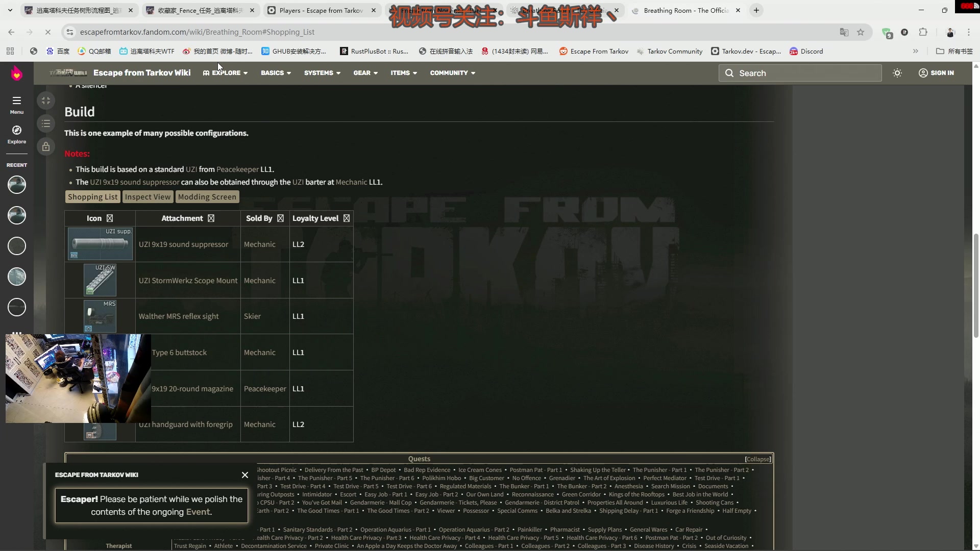Open the bookmarks apps grid icon
This screenshot has height=551, width=980.
point(10,51)
